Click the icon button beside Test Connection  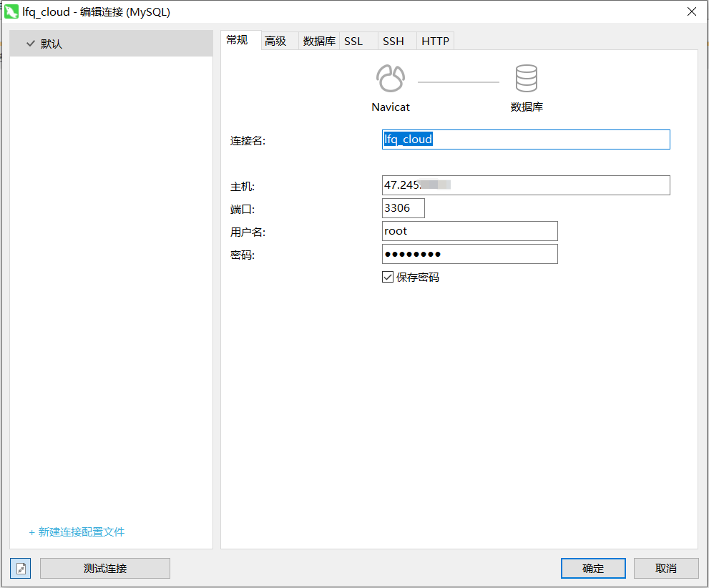20,568
